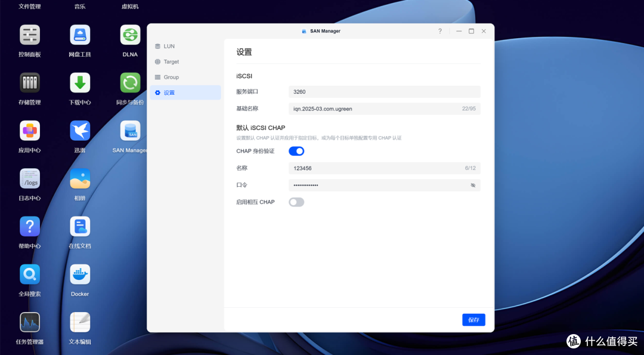
Task: Open the DLNA desktop app
Action: (130, 35)
